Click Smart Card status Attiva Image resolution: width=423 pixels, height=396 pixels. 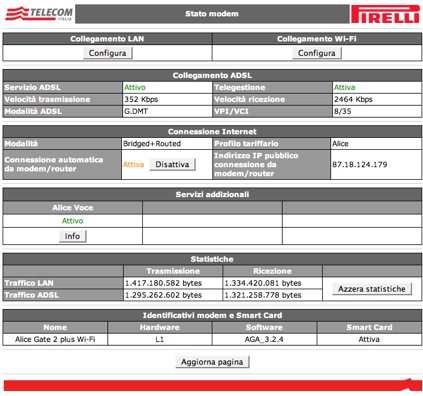coord(369,339)
